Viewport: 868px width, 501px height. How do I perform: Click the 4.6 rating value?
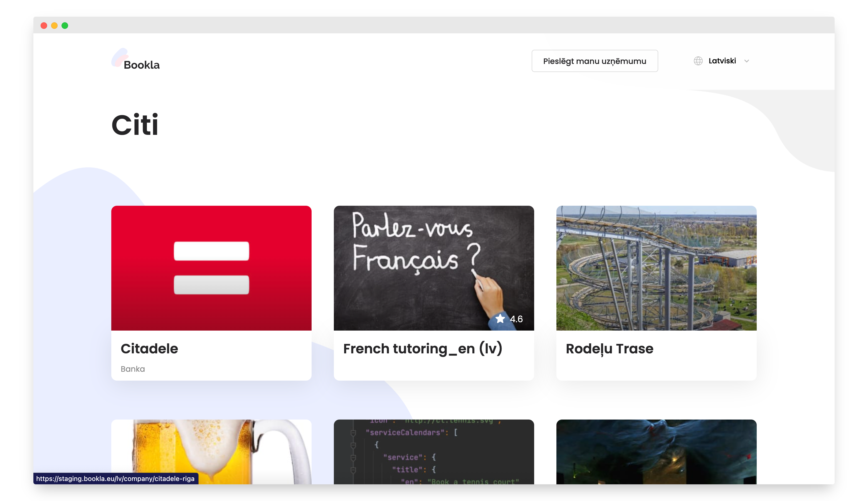(516, 319)
